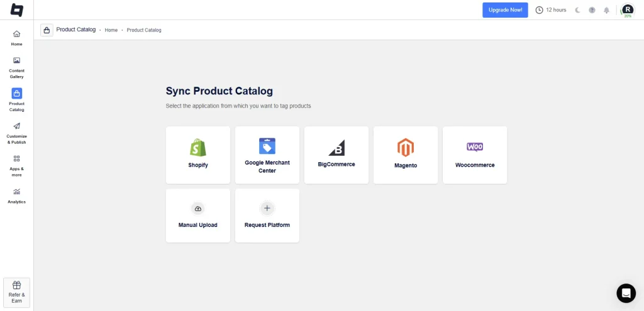
Task: Click the Magento label text
Action: click(x=406, y=165)
